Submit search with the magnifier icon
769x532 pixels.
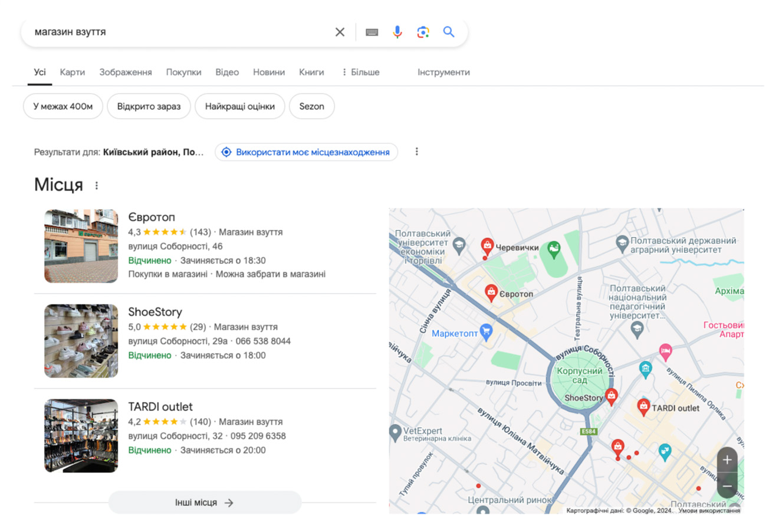pyautogui.click(x=449, y=32)
